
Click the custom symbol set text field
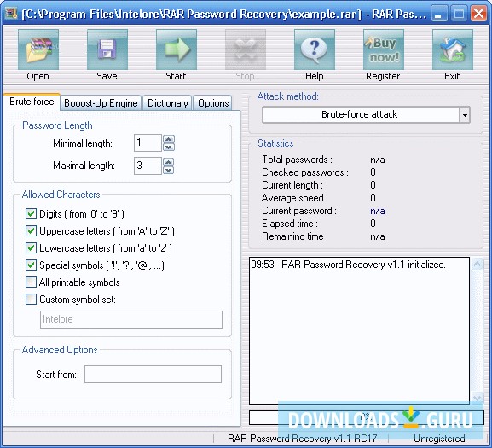pos(131,319)
